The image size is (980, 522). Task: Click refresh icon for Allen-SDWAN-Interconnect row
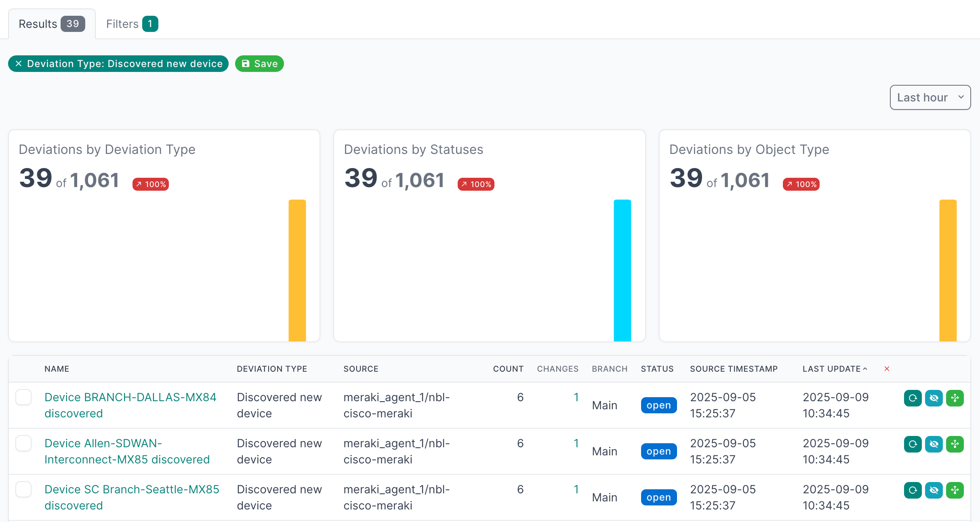(x=913, y=444)
